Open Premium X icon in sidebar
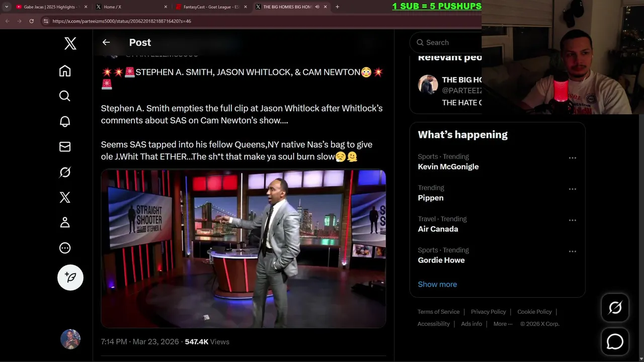 point(65,197)
